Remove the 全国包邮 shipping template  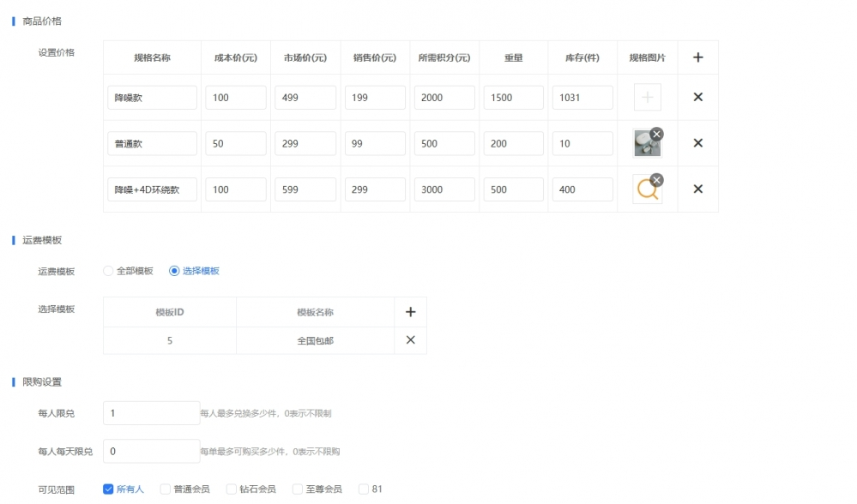tap(410, 340)
